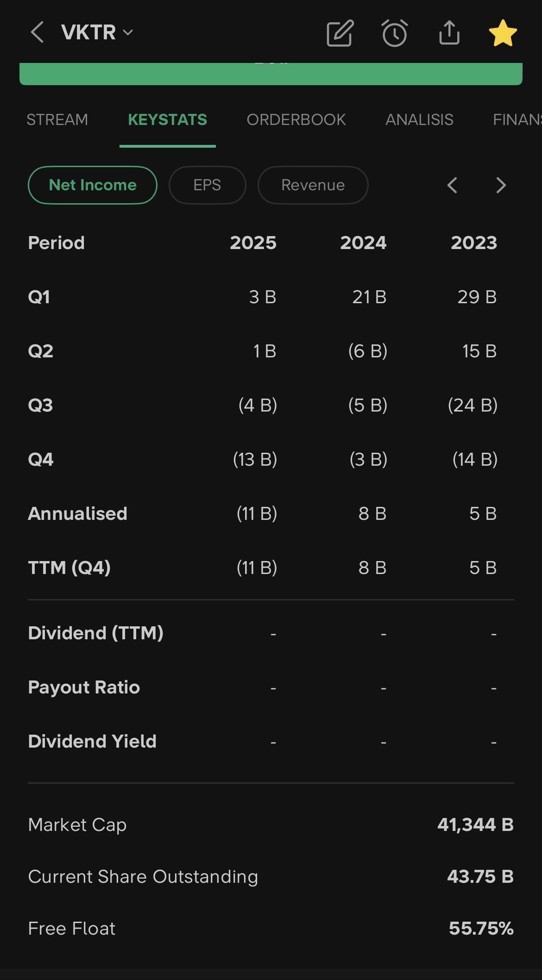Tap the 2025 period column header
This screenshot has width=542, height=980.
point(253,243)
